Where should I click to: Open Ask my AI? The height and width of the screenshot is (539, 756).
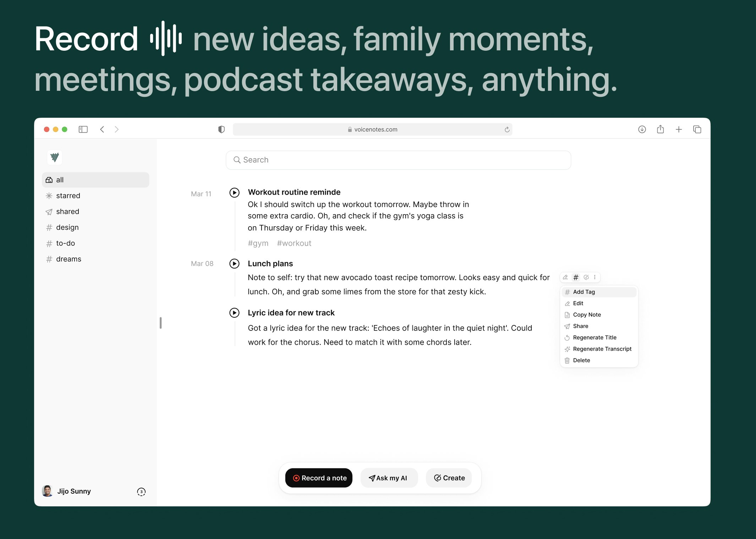tap(389, 478)
